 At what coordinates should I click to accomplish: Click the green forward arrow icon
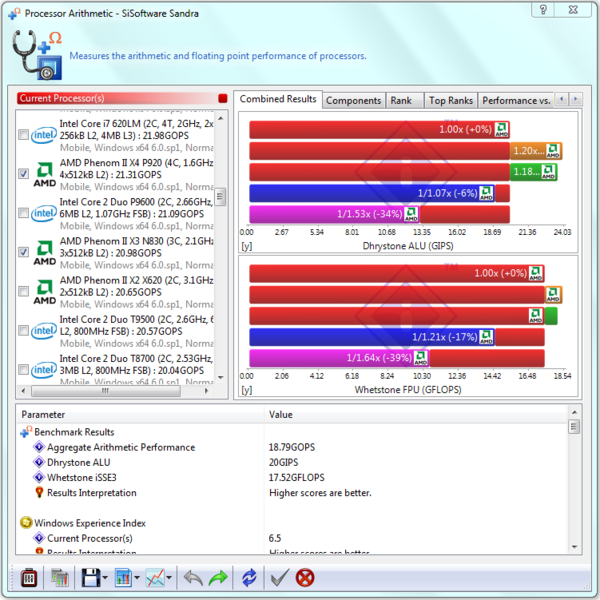pos(218,577)
